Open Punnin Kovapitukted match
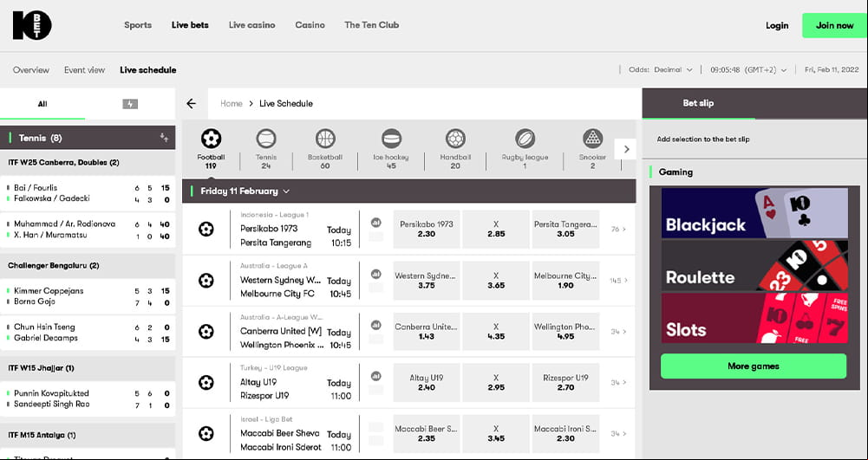 pyautogui.click(x=88, y=398)
